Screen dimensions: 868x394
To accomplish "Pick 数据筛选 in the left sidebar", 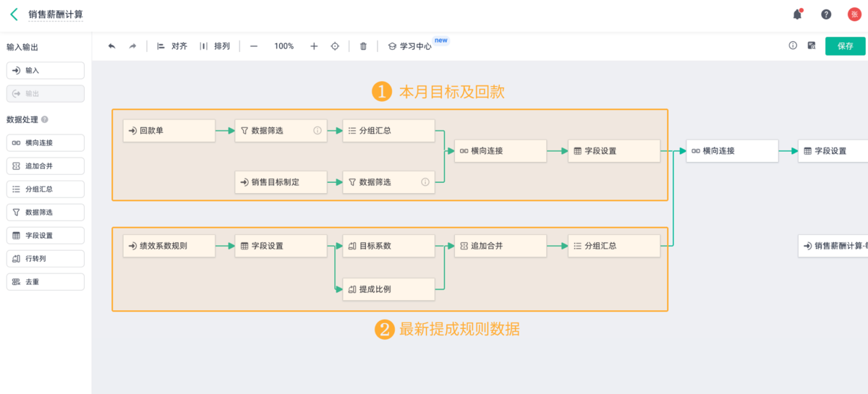I will click(x=45, y=213).
